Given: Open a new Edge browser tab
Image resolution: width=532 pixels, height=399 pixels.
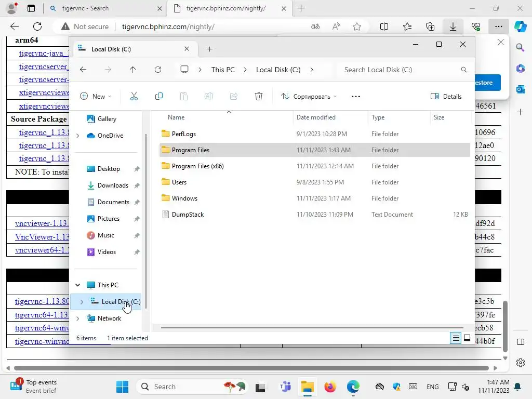Looking at the screenshot, I should point(301,8).
